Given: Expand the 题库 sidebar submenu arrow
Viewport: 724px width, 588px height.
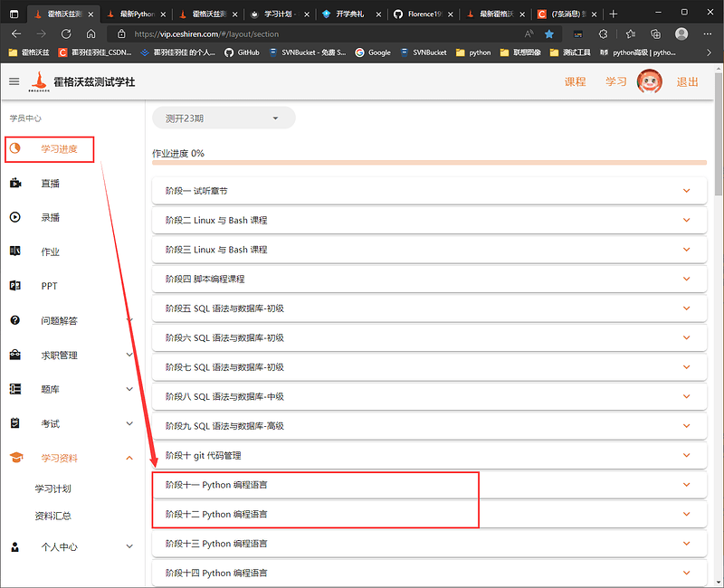Looking at the screenshot, I should pos(129,389).
